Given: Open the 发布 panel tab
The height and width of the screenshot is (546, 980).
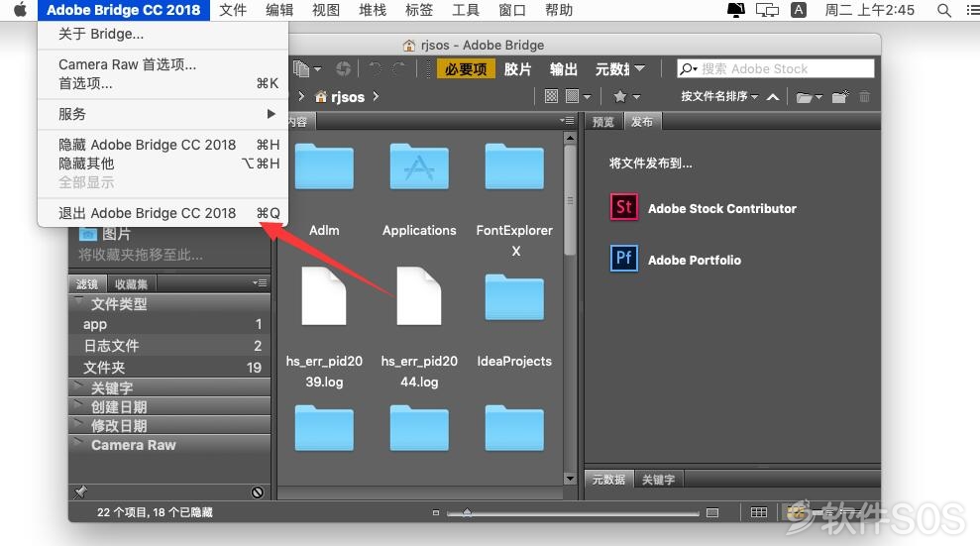Looking at the screenshot, I should point(642,122).
